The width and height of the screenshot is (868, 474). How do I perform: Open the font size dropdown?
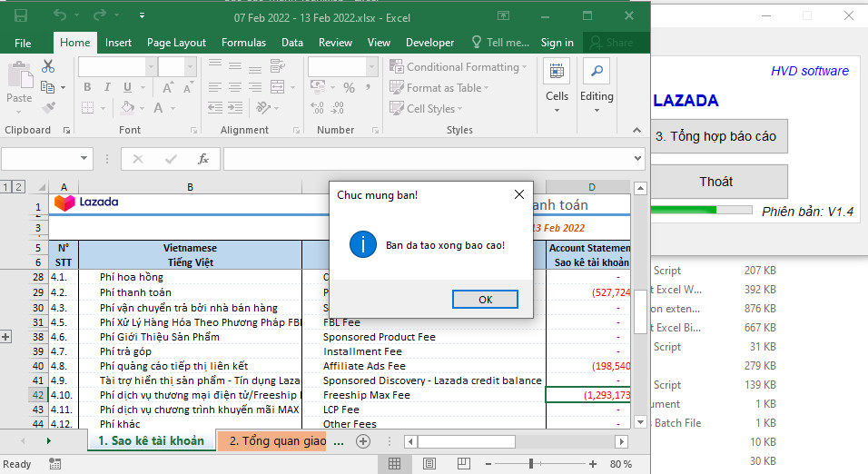(x=190, y=67)
